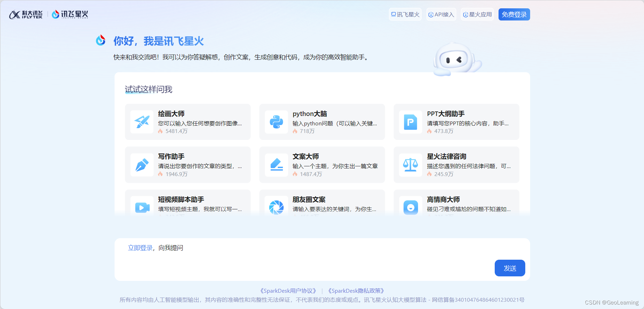Open the SparkDesk隐私政策 link

click(x=356, y=291)
